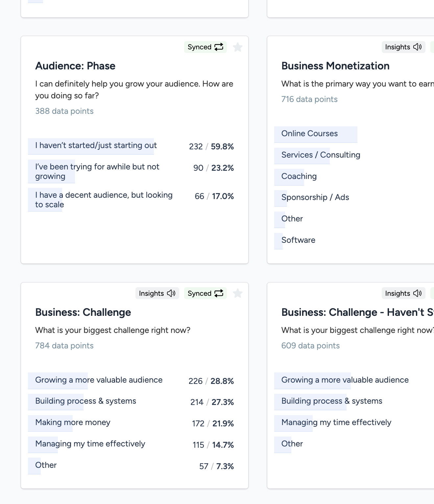Open the Audience: Phase card title
Image resolution: width=434 pixels, height=504 pixels.
point(75,66)
